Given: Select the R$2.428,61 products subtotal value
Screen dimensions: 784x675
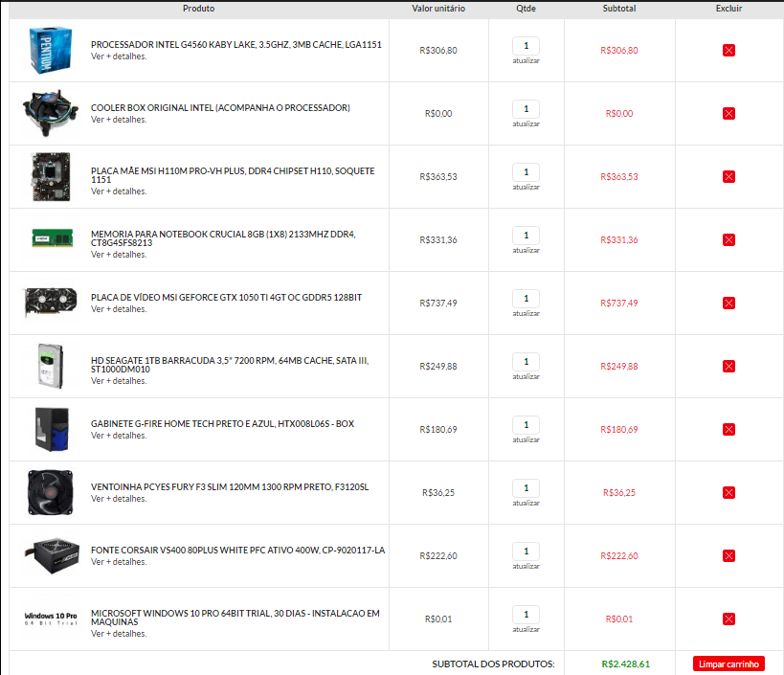Looking at the screenshot, I should coord(625,664).
